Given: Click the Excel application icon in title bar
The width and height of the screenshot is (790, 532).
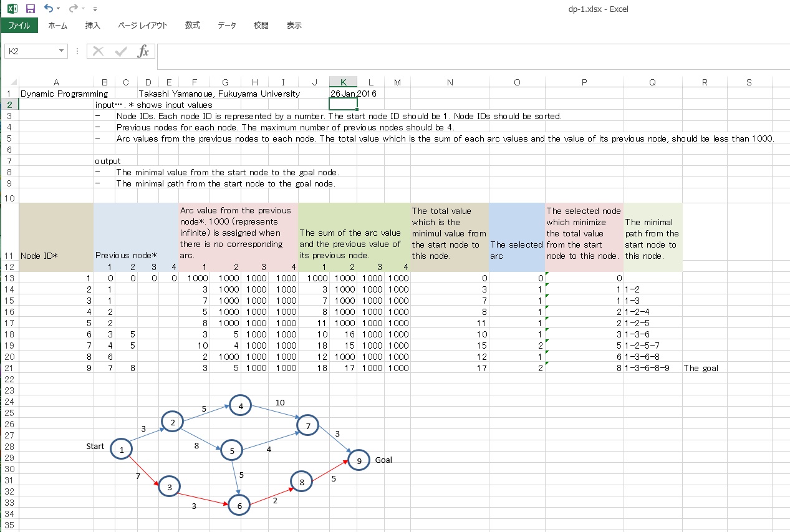Looking at the screenshot, I should tap(12, 9).
